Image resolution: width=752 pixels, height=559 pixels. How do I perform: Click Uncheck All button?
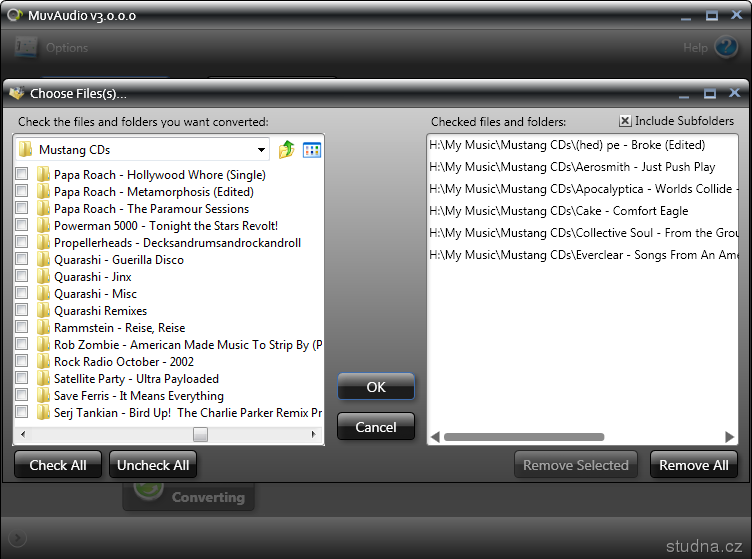coord(153,465)
